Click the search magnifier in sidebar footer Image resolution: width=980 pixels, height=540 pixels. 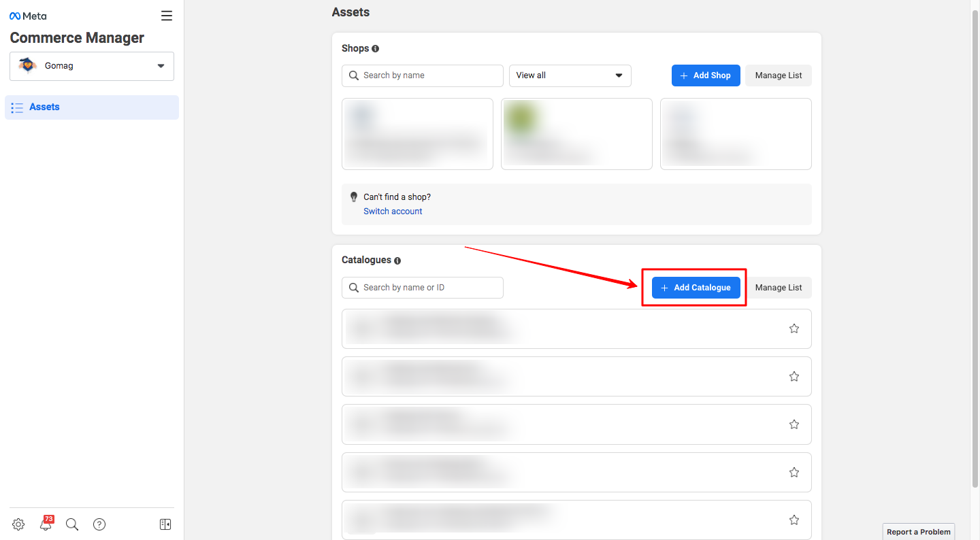72,524
